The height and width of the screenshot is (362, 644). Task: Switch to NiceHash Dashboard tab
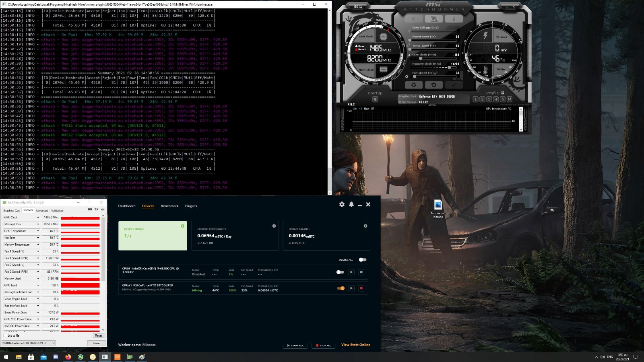pyautogui.click(x=127, y=206)
